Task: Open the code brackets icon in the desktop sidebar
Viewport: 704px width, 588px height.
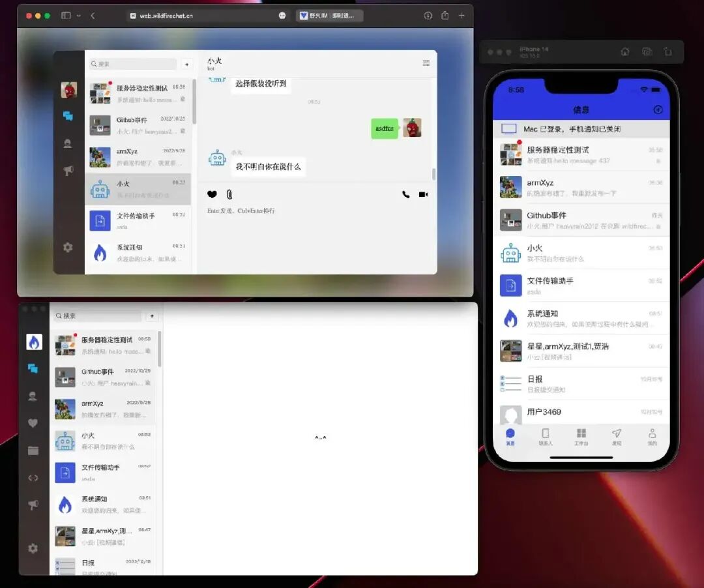Action: click(x=33, y=478)
